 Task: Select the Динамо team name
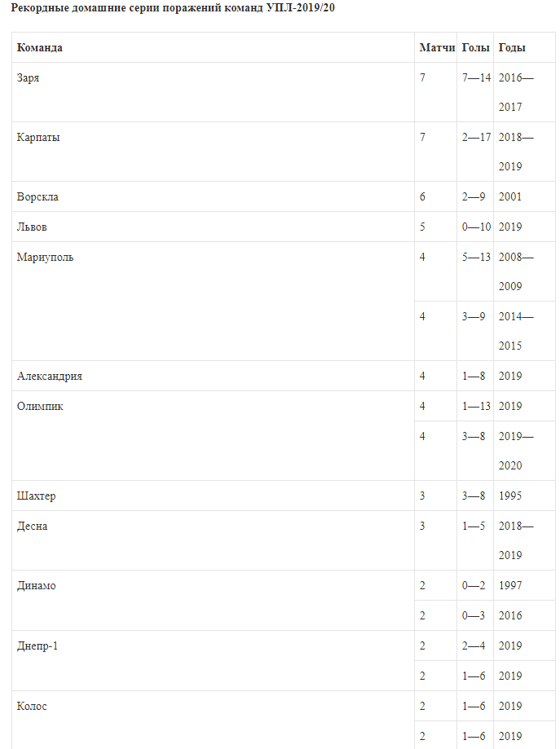(36, 586)
